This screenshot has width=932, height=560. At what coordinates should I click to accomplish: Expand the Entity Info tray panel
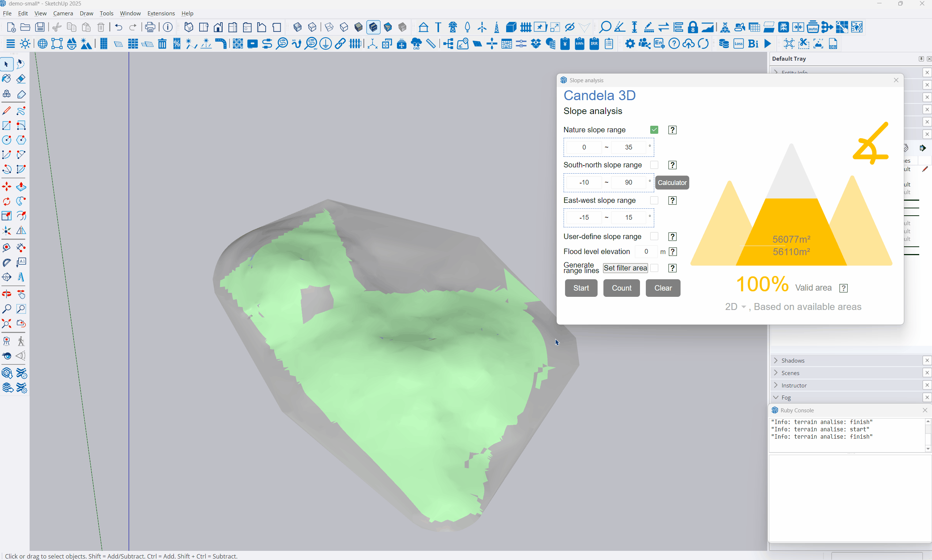click(x=776, y=72)
